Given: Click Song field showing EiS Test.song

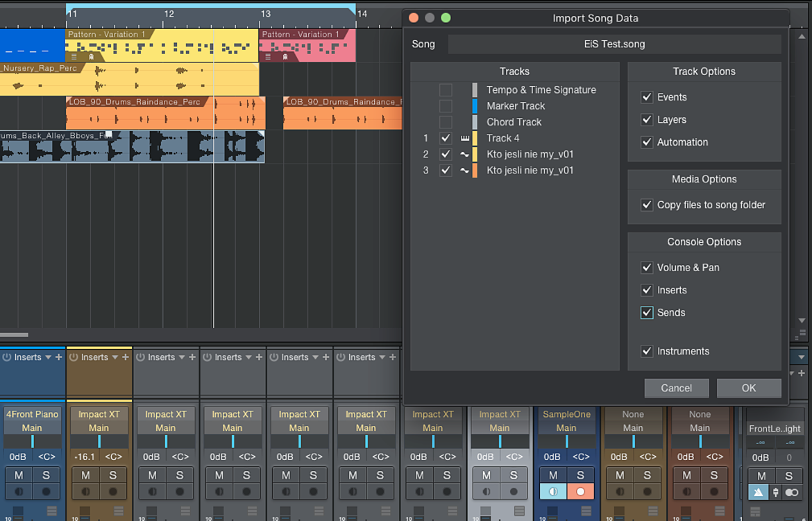Looking at the screenshot, I should [615, 44].
